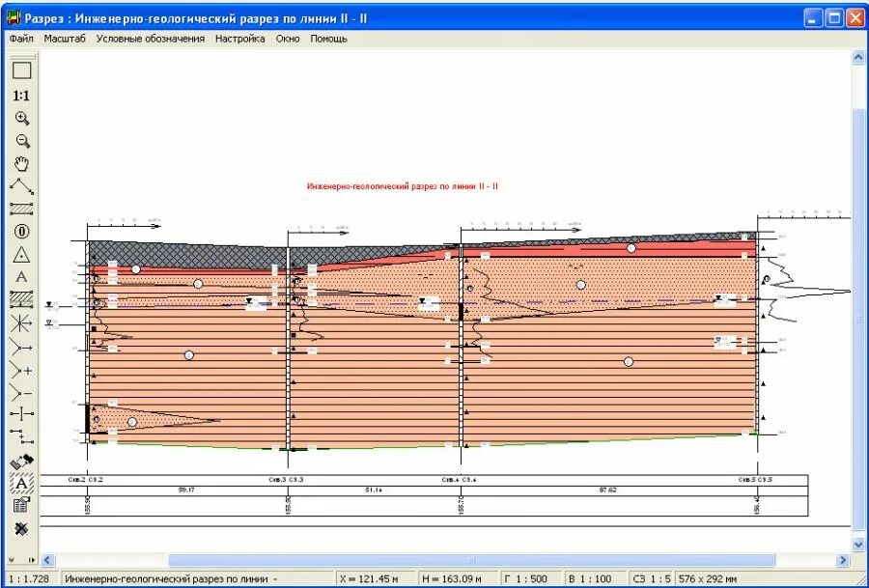Click status bar size 576 x 292 мм

tap(708, 579)
